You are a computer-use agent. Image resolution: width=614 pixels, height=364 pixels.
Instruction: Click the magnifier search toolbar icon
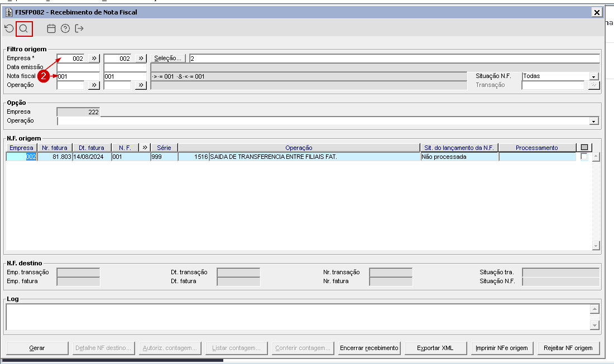coord(24,28)
